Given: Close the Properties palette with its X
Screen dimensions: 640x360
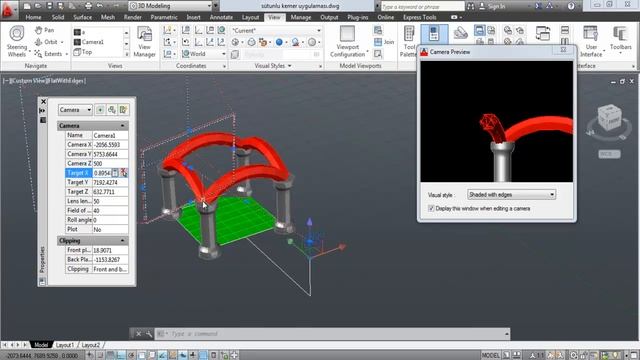Looking at the screenshot, I should [43, 101].
